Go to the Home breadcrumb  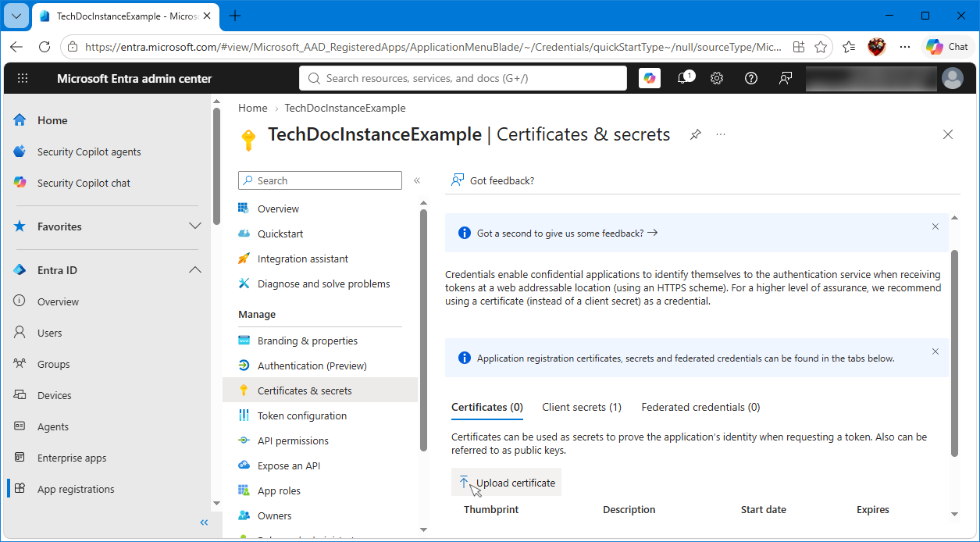click(253, 108)
